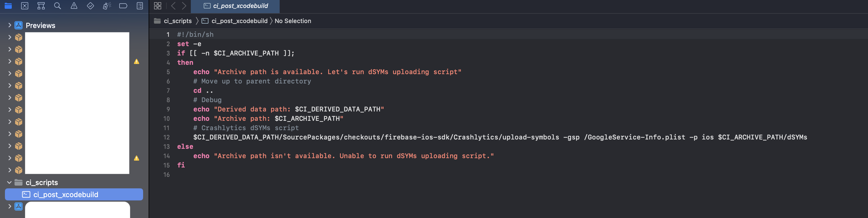Click the script icon beside ci_post_xcodebuild in navigator
This screenshot has width=868, height=218.
[26, 195]
